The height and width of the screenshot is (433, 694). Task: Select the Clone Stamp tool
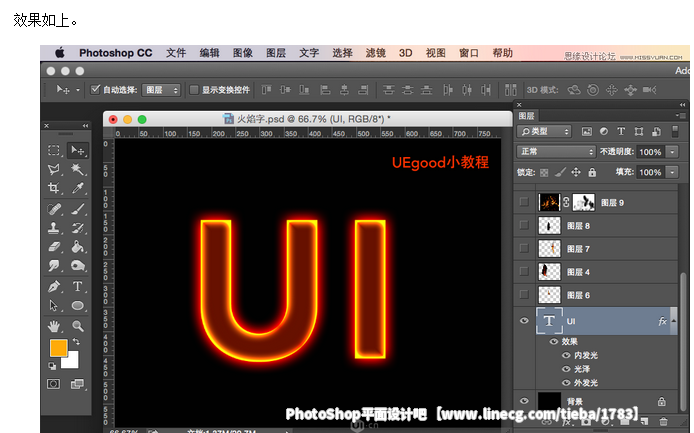(54, 228)
